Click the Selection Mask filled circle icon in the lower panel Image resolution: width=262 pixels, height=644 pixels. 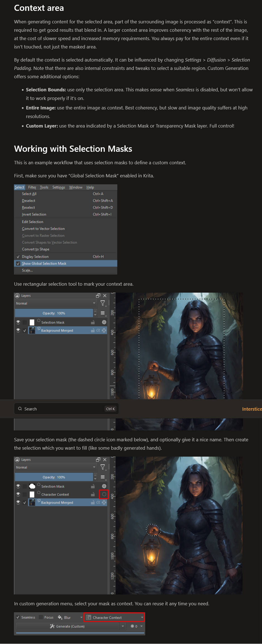104,486
